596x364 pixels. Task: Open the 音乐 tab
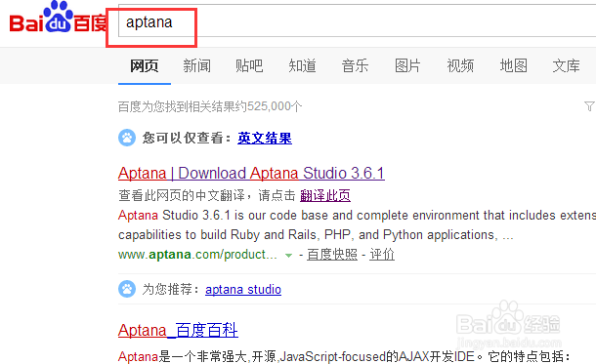click(x=355, y=66)
